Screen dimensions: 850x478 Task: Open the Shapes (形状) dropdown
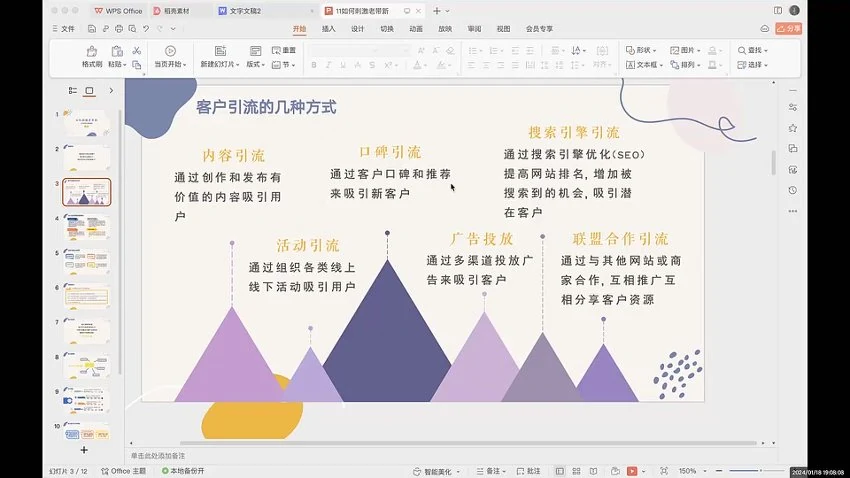tap(641, 50)
